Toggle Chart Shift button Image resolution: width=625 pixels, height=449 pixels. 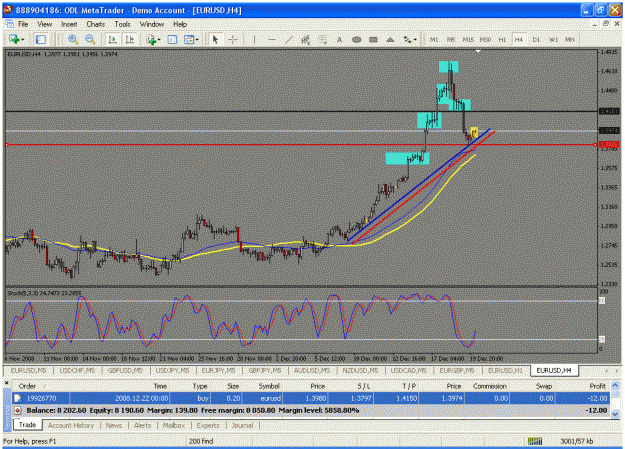pos(130,39)
